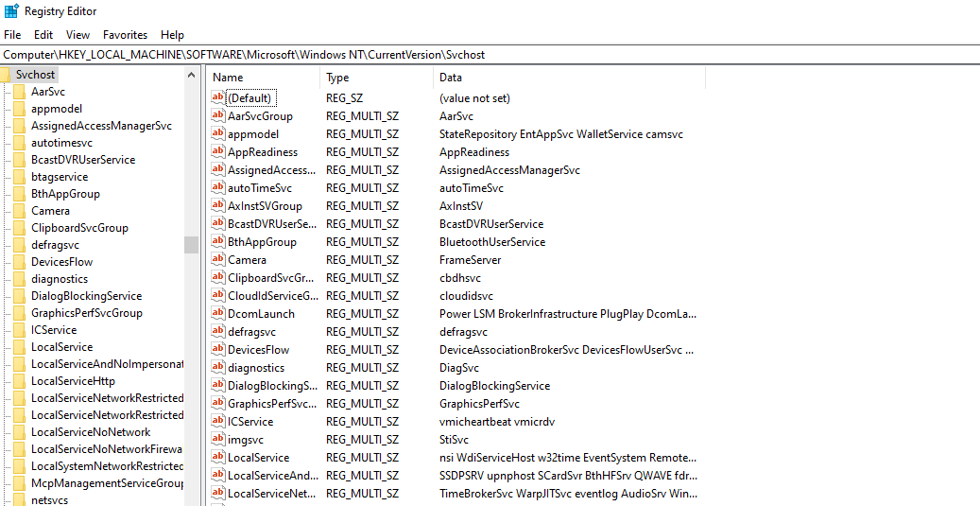
Task: Click the netsvcs folder icon
Action: [x=21, y=499]
